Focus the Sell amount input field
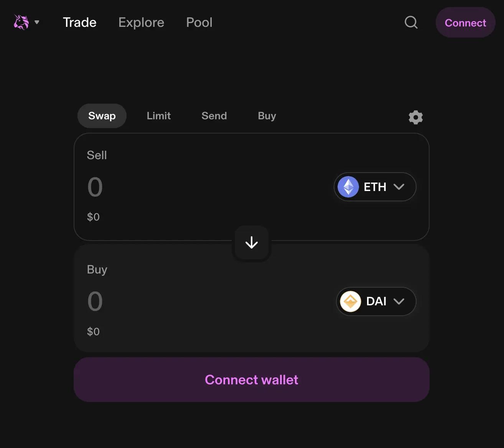Screen dimensions: 504x448 click(x=207, y=187)
